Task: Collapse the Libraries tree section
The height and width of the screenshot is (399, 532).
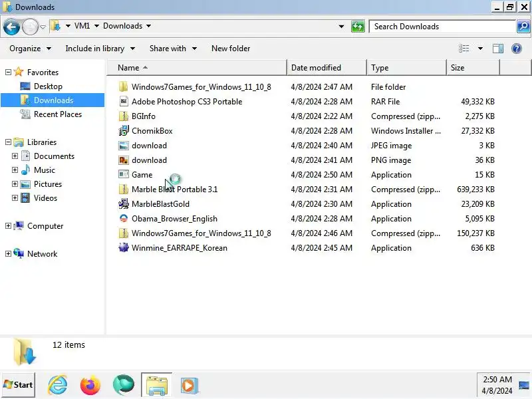Action: pos(8,142)
